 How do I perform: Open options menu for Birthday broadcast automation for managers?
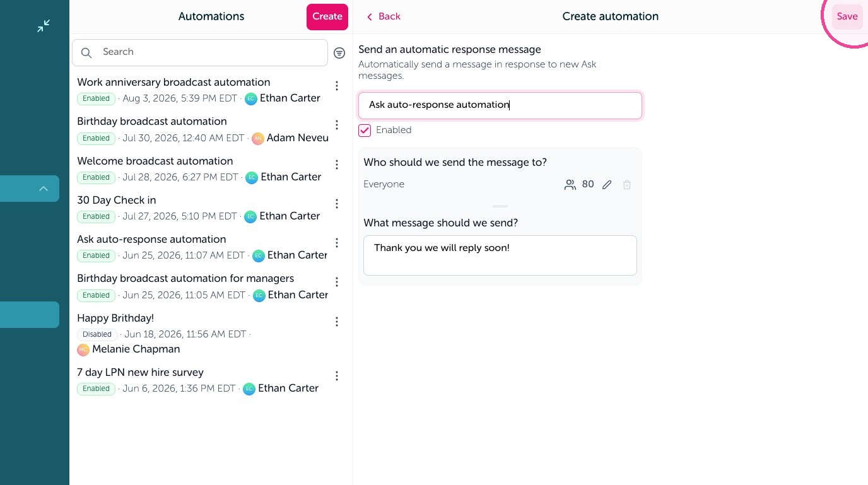(x=337, y=282)
